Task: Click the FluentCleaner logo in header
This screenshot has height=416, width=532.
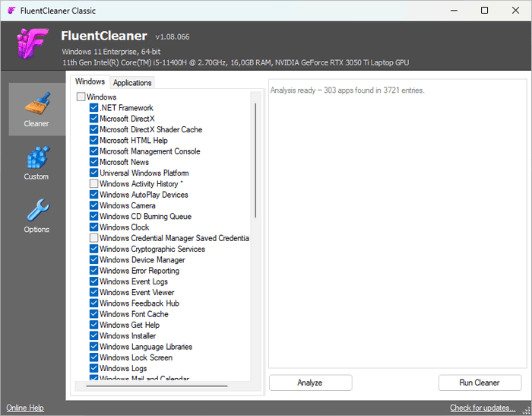Action: pyautogui.click(x=32, y=43)
